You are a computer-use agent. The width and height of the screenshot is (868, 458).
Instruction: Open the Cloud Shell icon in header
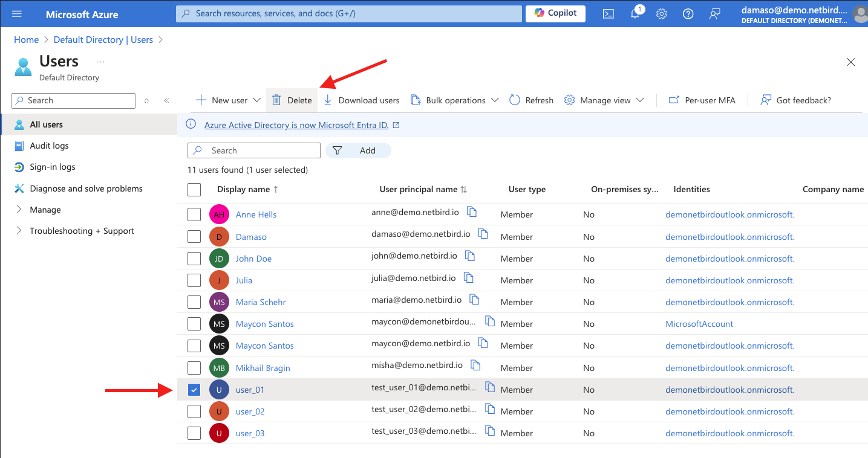[x=609, y=14]
